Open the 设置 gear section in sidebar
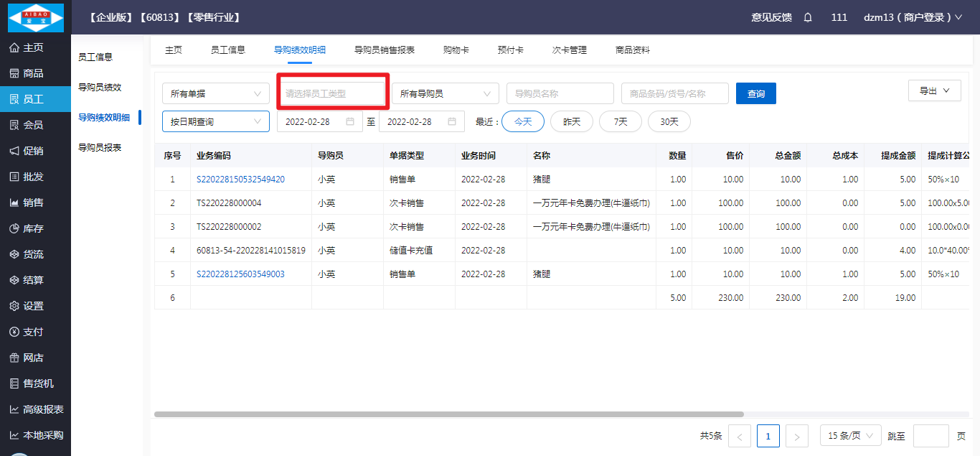 coord(33,306)
